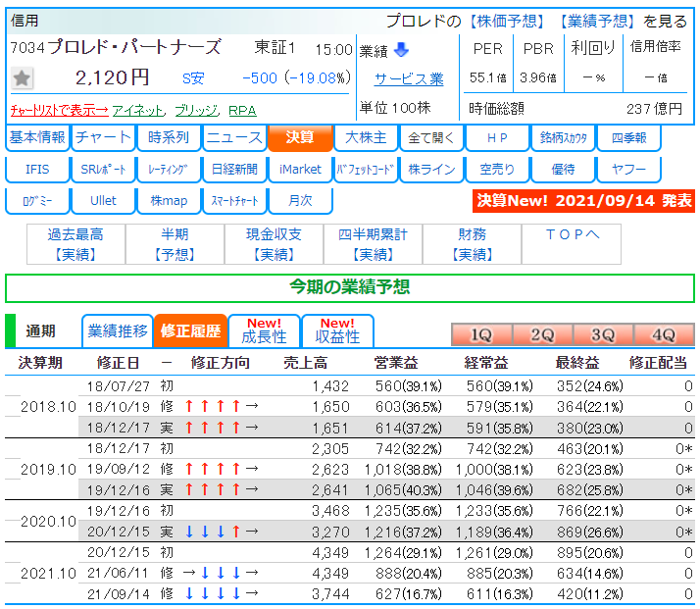Click the blue down-arrow 業績 icon
This screenshot has height=609, width=700.
point(402,50)
